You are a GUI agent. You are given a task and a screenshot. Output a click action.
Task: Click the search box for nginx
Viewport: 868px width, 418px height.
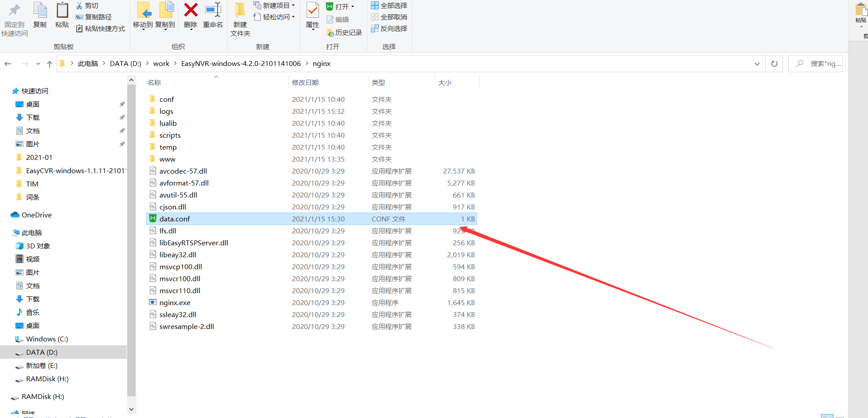coord(816,64)
